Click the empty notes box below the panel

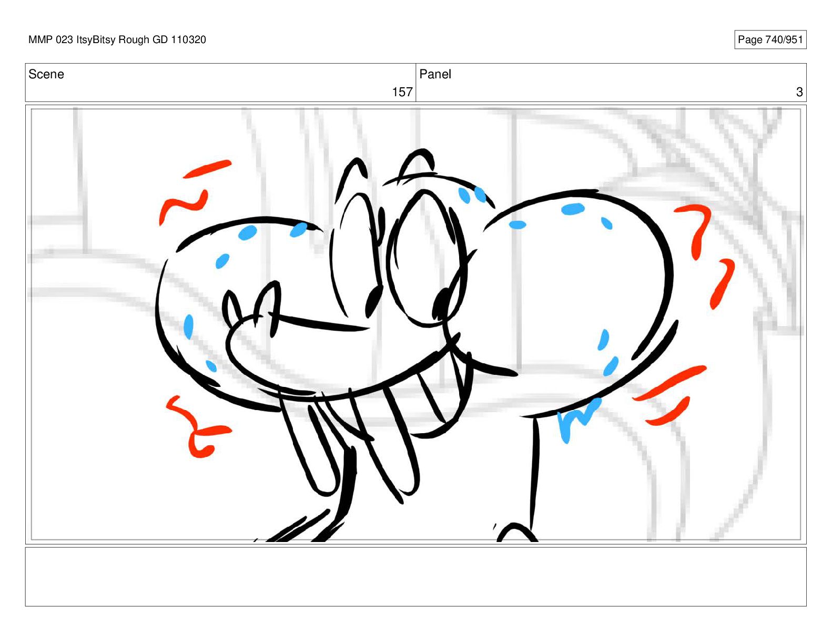point(415,577)
